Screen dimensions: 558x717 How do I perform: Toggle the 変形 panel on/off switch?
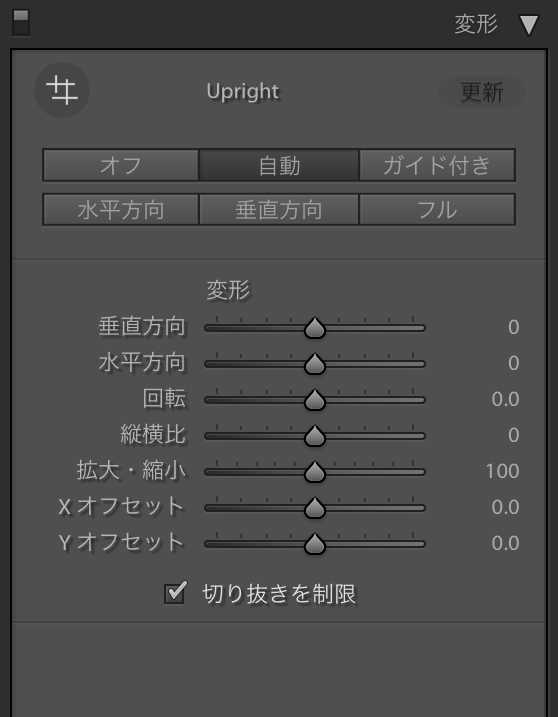pos(21,23)
